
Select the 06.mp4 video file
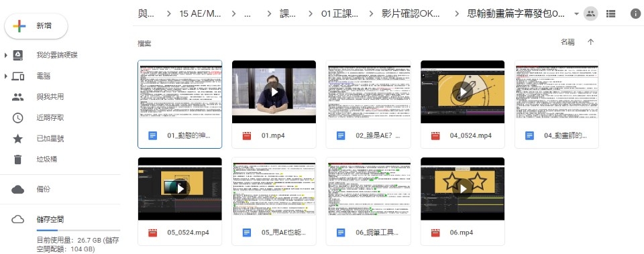(462, 202)
